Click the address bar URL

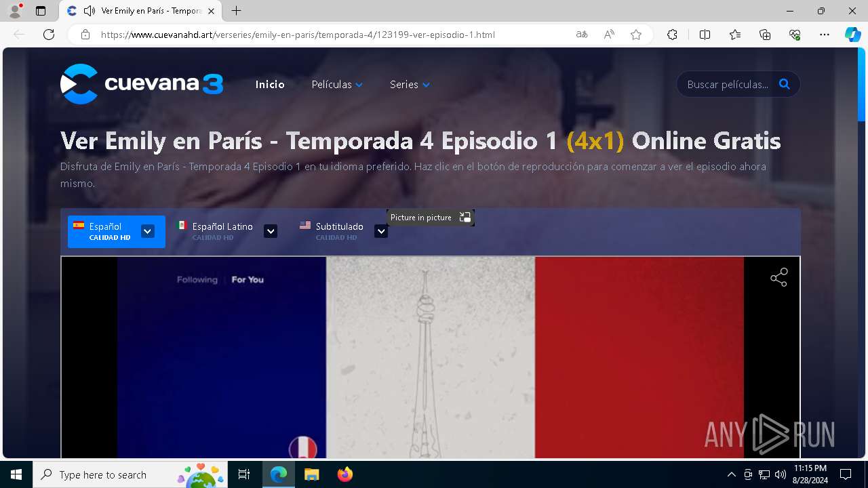tap(298, 35)
